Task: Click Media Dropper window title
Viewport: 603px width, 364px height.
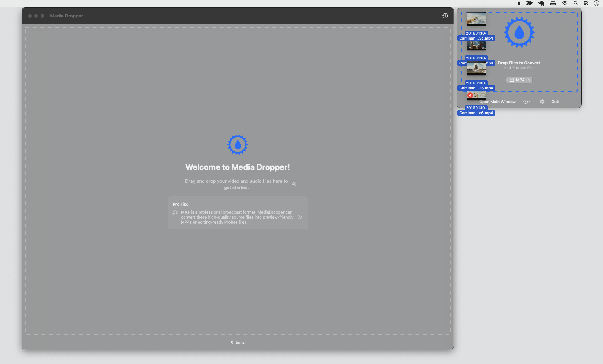Action: click(x=67, y=16)
